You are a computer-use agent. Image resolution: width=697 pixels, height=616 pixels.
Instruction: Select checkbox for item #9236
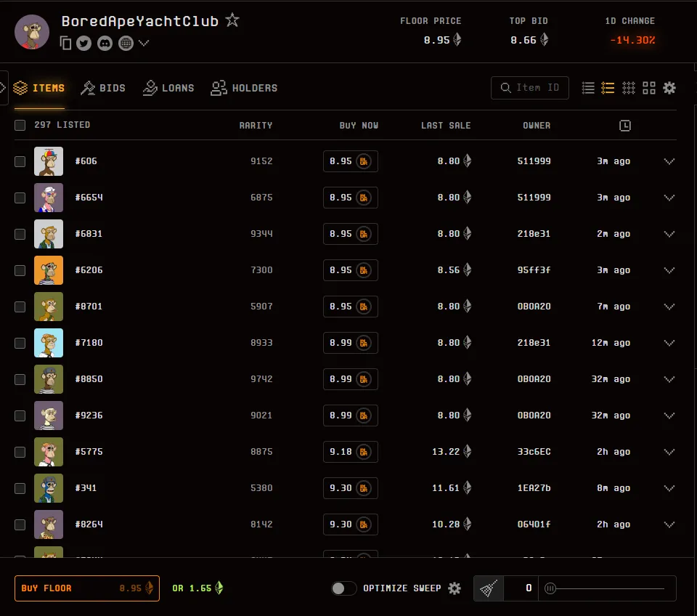[20, 416]
